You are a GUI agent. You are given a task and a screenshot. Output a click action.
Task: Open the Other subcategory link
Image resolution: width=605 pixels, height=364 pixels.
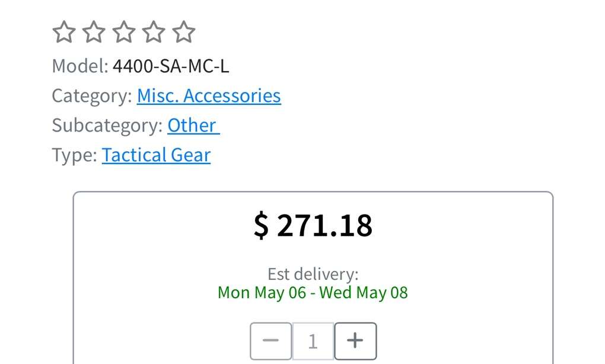[193, 126]
